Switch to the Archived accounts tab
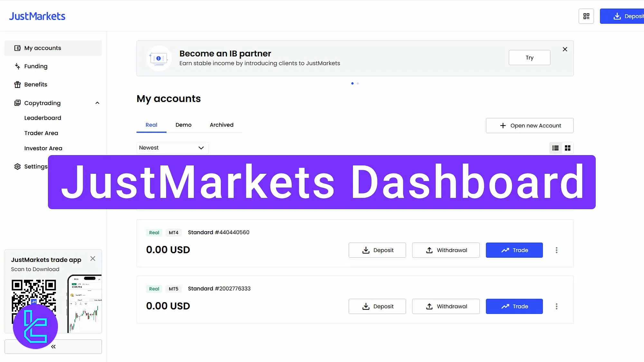 (222, 125)
